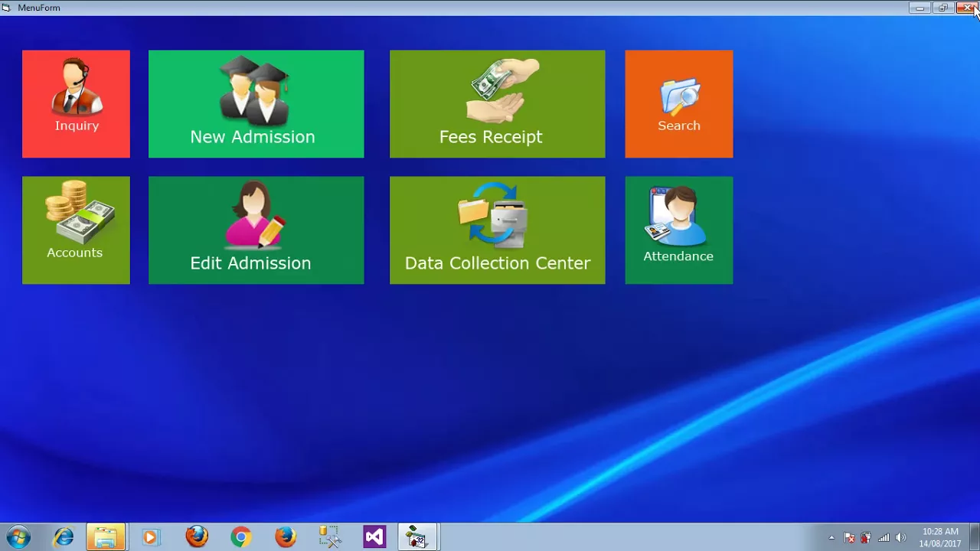Minimize the MenuForm window
Viewport: 980px width, 551px height.
[x=920, y=8]
